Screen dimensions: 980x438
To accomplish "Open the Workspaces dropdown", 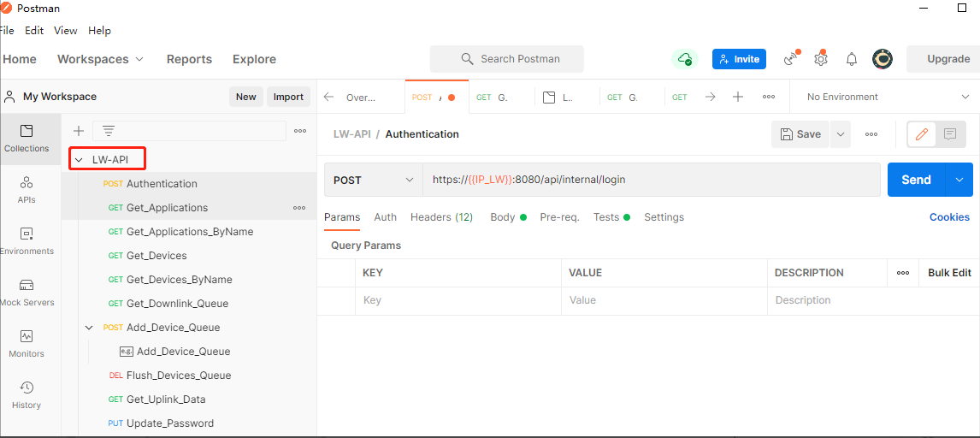I will [x=101, y=59].
